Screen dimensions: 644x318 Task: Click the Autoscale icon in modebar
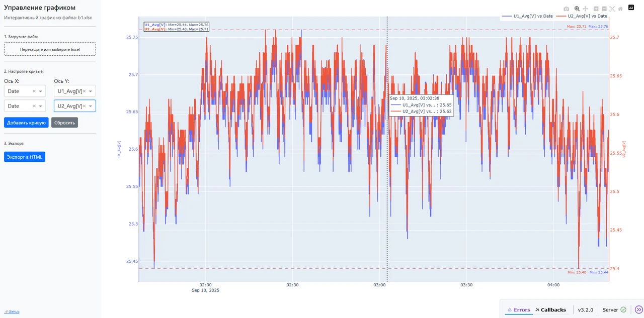612,9
